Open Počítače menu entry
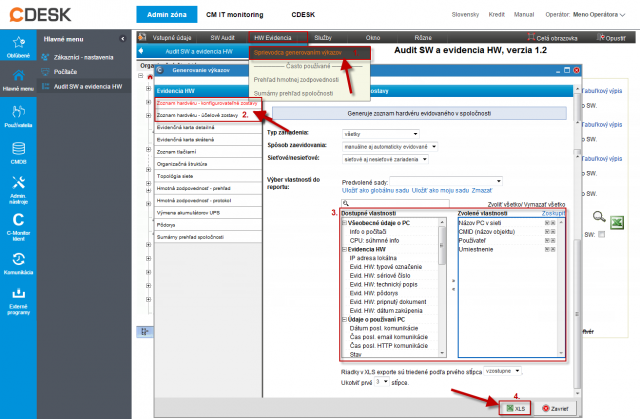Image resolution: width=640 pixels, height=419 pixels. pyautogui.click(x=65, y=71)
